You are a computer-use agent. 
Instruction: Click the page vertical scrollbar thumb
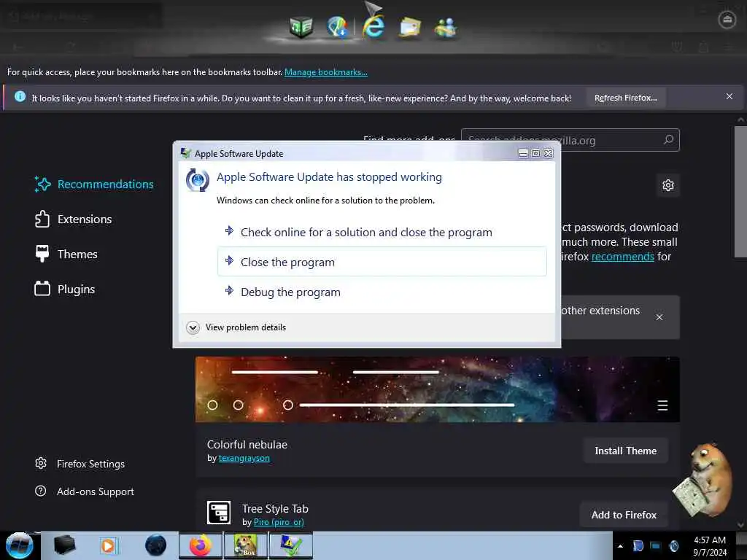tap(740, 192)
